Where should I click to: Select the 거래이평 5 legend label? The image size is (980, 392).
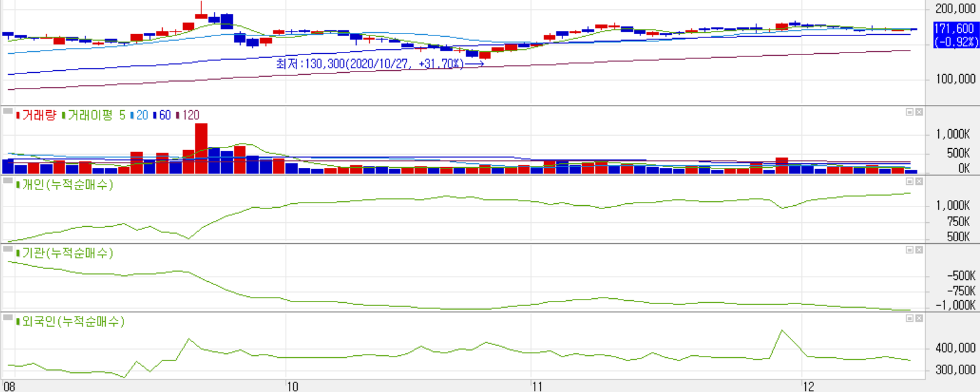[96, 115]
